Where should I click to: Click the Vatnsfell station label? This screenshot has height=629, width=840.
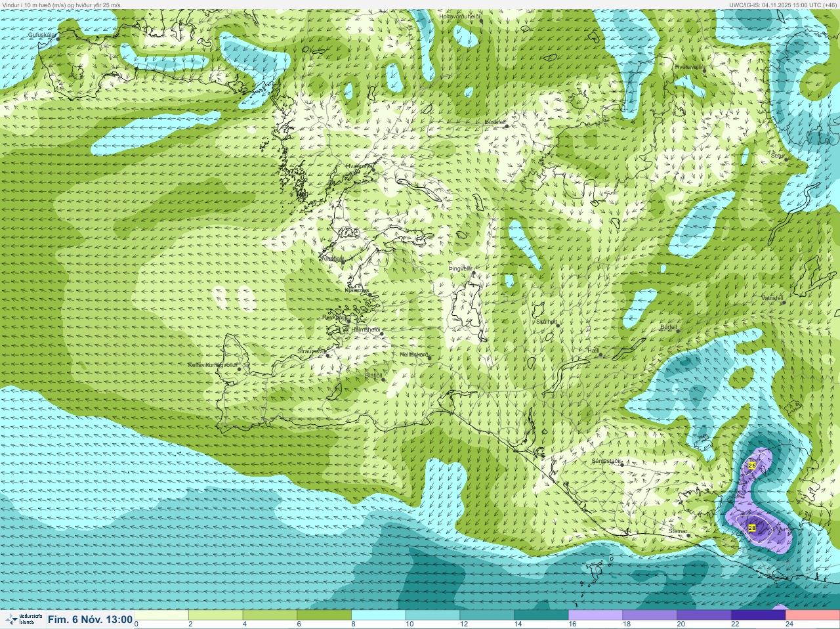772,298
